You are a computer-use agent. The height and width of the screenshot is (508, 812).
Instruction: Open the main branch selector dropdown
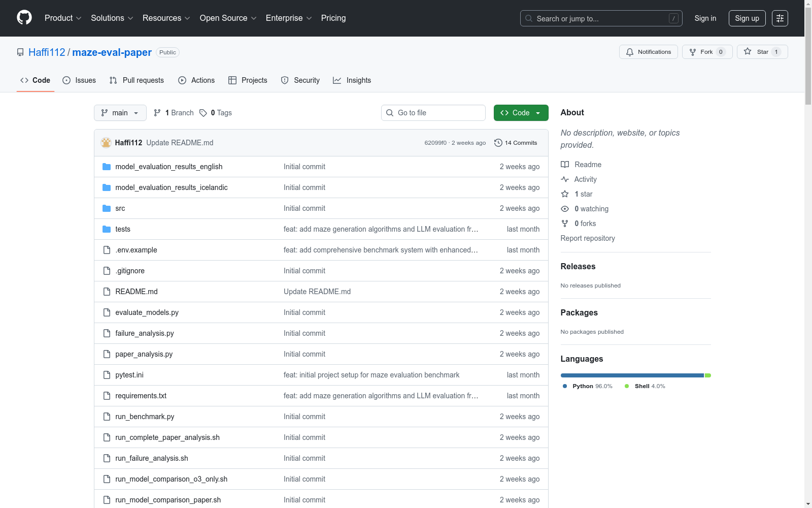pyautogui.click(x=120, y=113)
